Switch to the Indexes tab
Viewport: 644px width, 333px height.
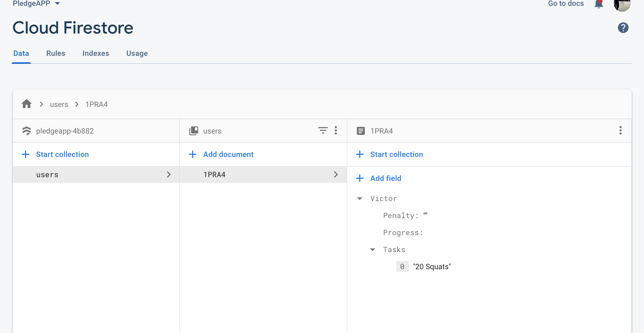point(96,53)
